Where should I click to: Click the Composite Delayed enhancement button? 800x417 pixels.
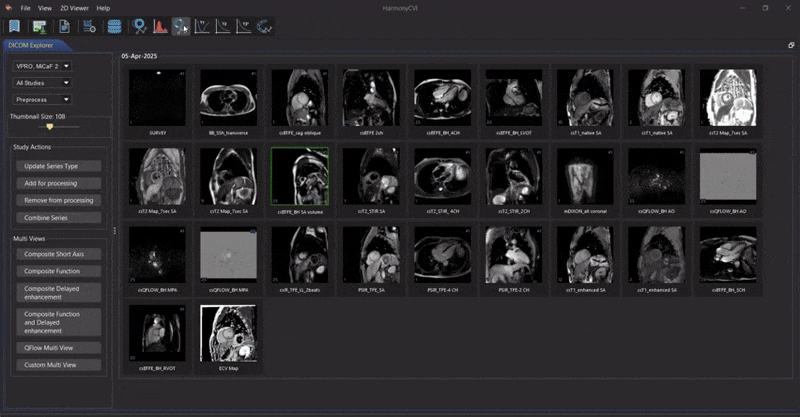click(x=59, y=293)
